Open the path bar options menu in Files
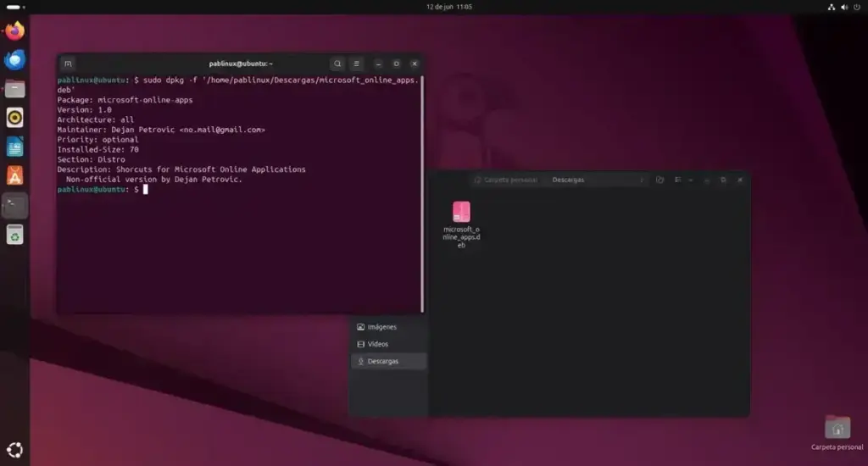 [x=642, y=180]
